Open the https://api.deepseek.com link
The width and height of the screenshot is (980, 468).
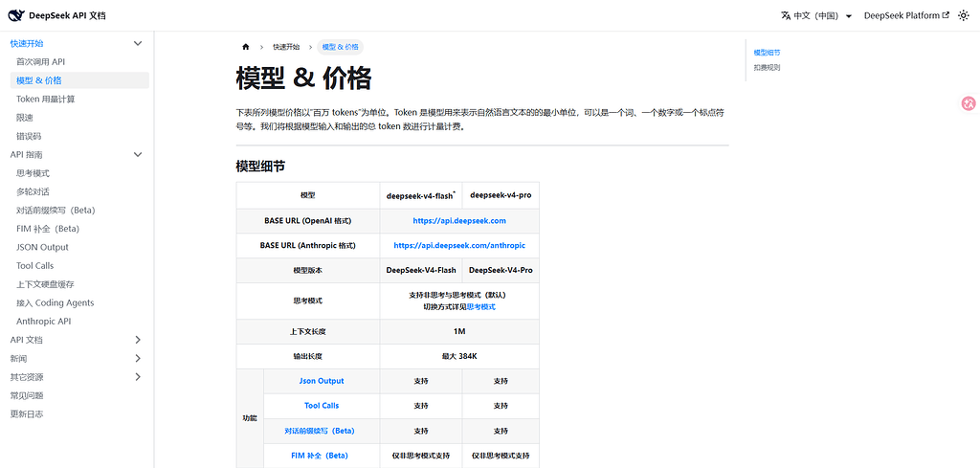pyautogui.click(x=459, y=220)
